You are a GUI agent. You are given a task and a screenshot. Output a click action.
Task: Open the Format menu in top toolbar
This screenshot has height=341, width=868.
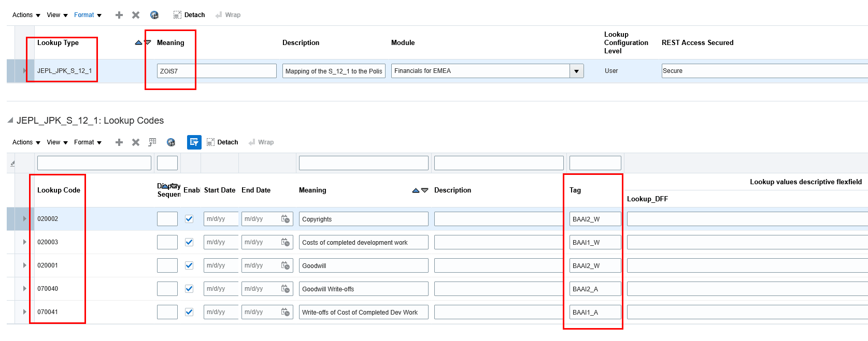pyautogui.click(x=88, y=15)
